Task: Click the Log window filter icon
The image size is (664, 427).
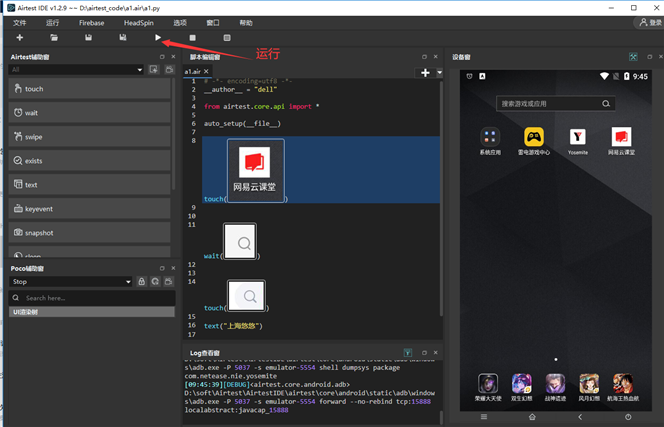Action: click(407, 353)
